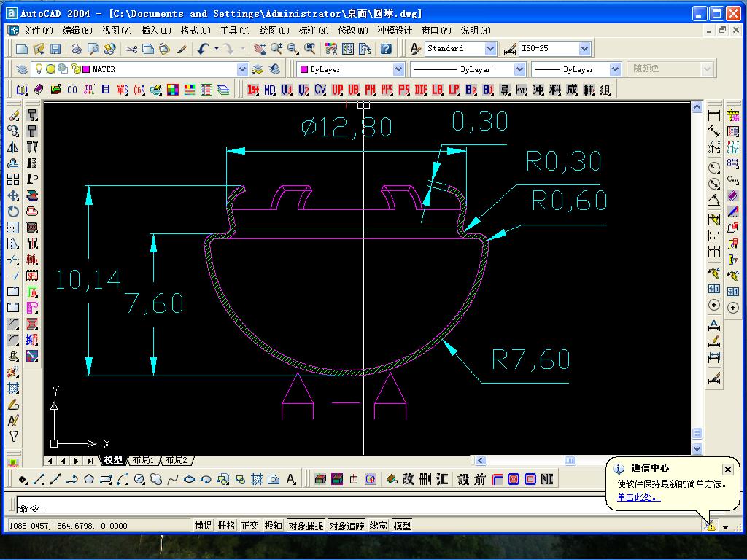Open the 文件(F) menu
This screenshot has height=560, width=747.
click(x=38, y=31)
